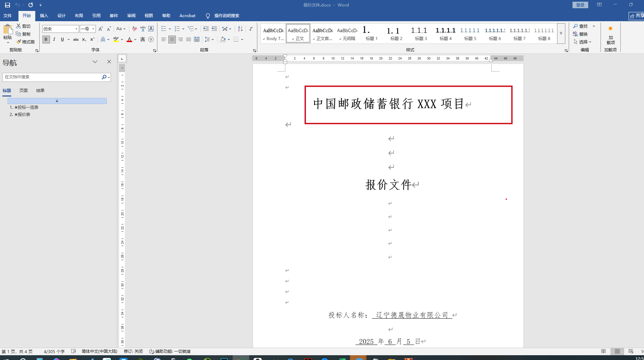Viewport: 644px width, 360px height.
Task: Shrink font size with the smaller A icon
Action: (x=109, y=29)
